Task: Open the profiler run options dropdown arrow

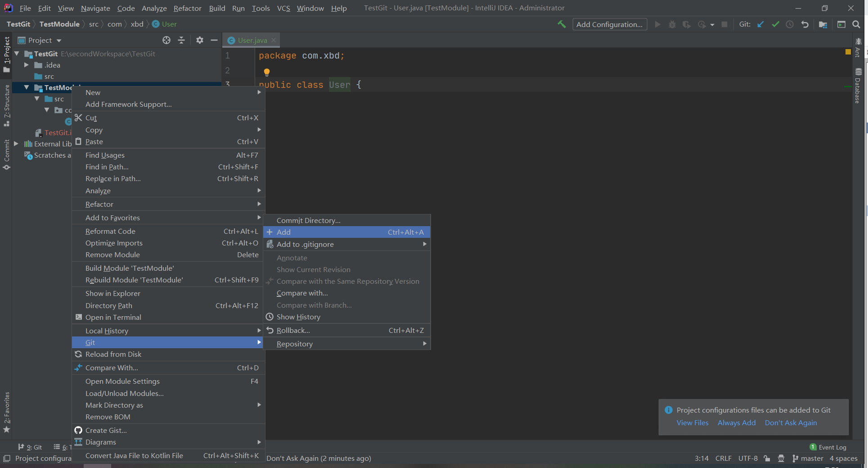Action: pyautogui.click(x=712, y=25)
